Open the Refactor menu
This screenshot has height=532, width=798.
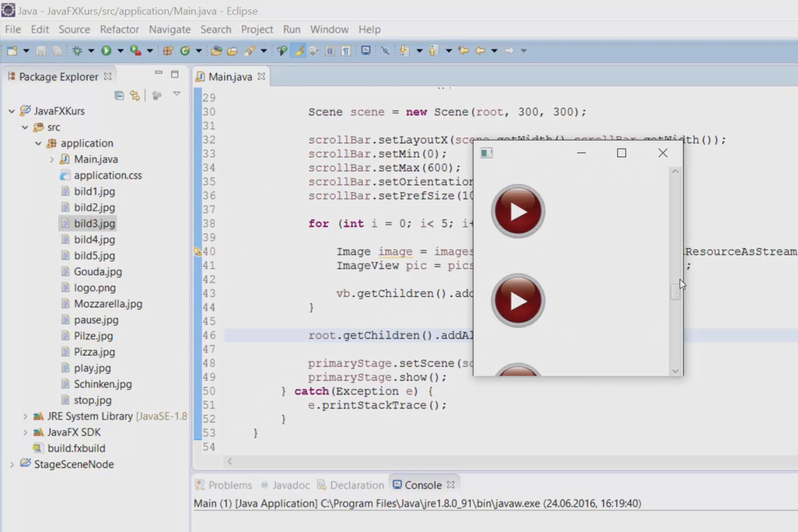point(120,29)
